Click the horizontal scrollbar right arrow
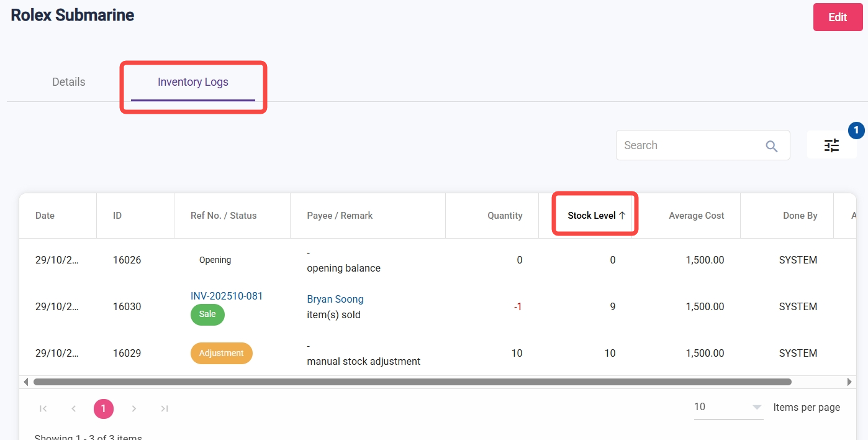Image resolution: width=868 pixels, height=440 pixels. pyautogui.click(x=850, y=382)
